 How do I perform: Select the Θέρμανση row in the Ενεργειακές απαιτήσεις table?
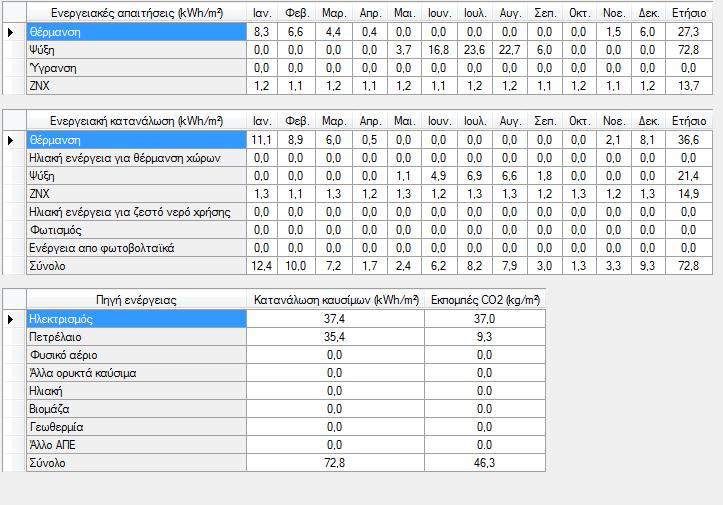(369, 32)
